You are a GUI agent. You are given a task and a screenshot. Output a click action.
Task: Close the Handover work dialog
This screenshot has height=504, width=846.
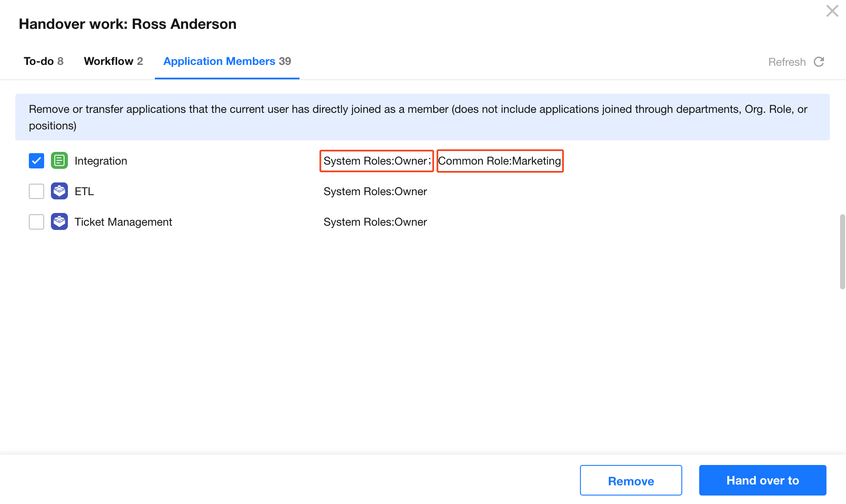[832, 11]
